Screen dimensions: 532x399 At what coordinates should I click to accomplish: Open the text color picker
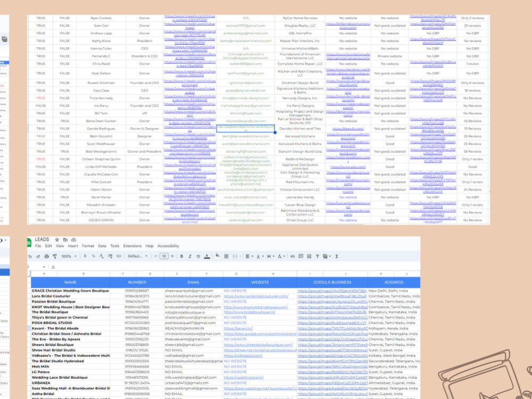click(x=207, y=256)
